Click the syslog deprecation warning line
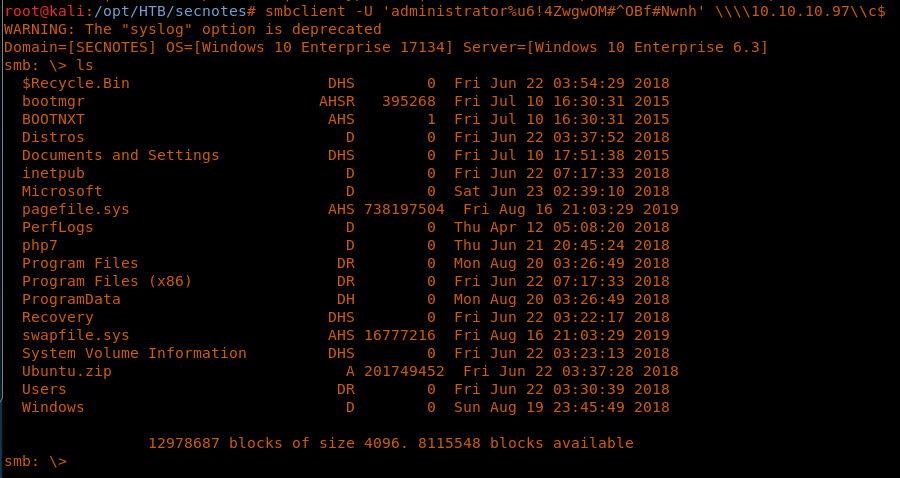This screenshot has width=900, height=478. (192, 29)
